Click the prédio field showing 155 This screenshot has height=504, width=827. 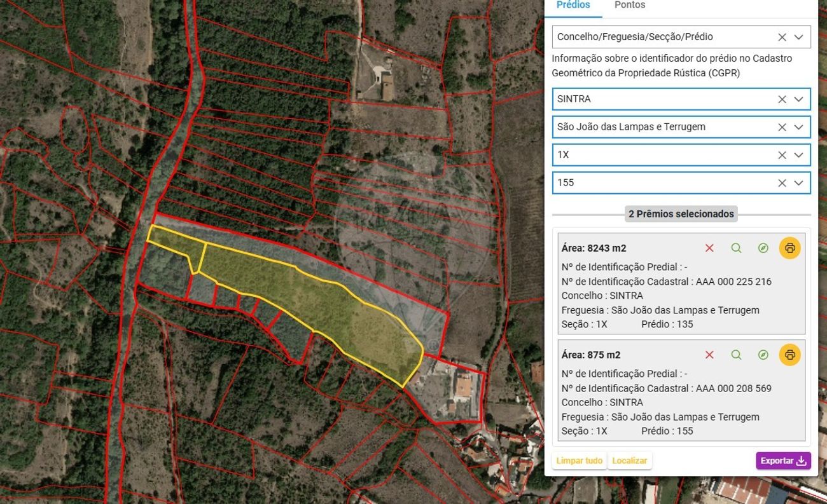coord(681,183)
